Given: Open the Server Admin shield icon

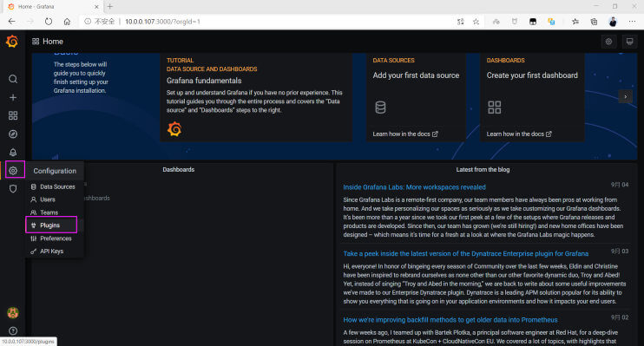Looking at the screenshot, I should tap(13, 189).
